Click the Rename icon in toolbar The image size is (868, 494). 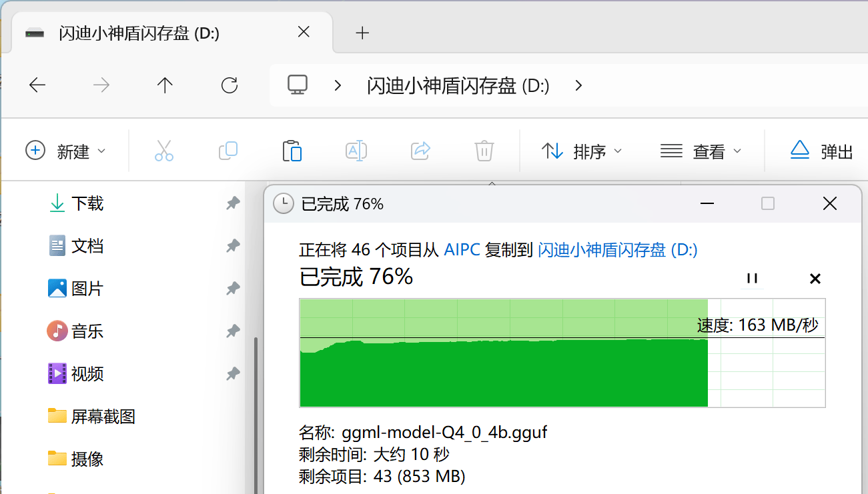pyautogui.click(x=356, y=151)
